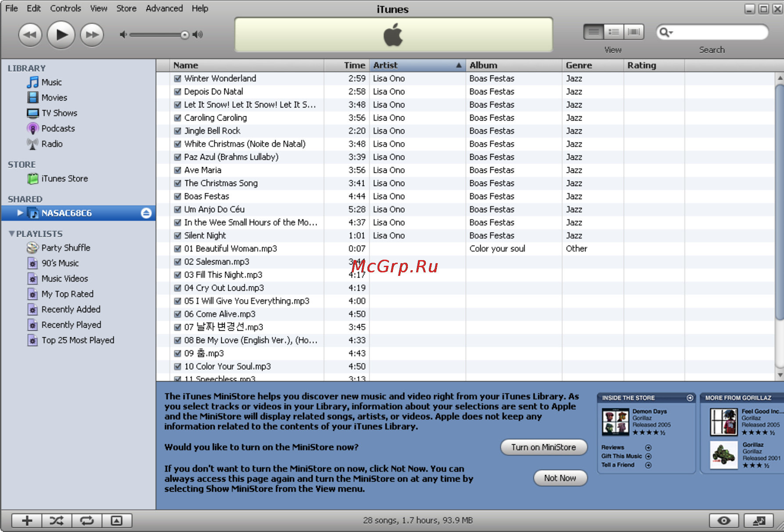The height and width of the screenshot is (532, 784).
Task: Open the search options magnifier dropdown
Action: (x=666, y=32)
